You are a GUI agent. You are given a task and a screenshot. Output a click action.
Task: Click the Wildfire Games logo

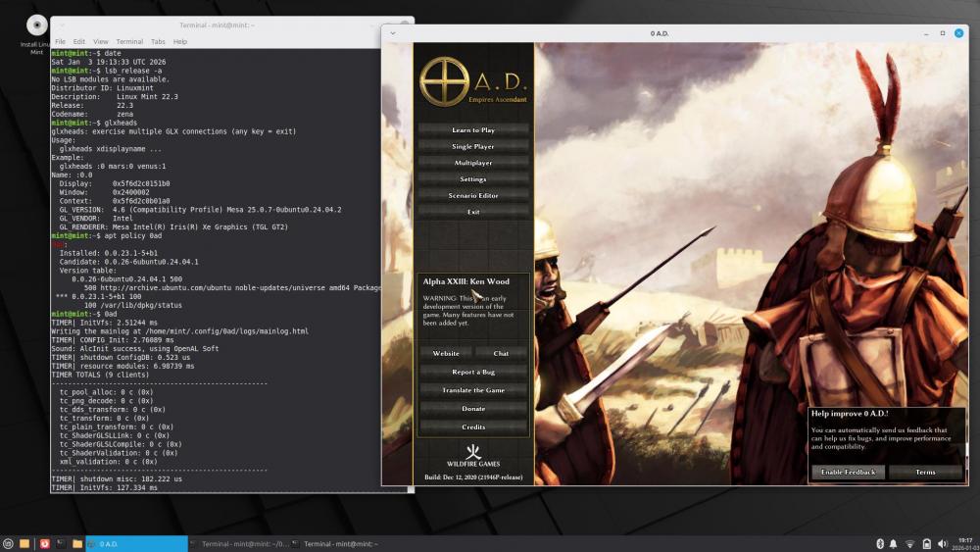(x=473, y=454)
